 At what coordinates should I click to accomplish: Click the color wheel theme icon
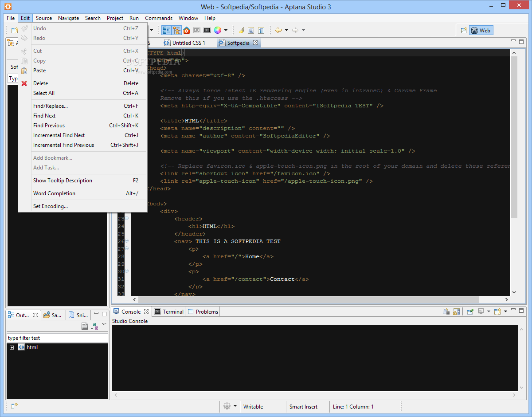(x=218, y=30)
